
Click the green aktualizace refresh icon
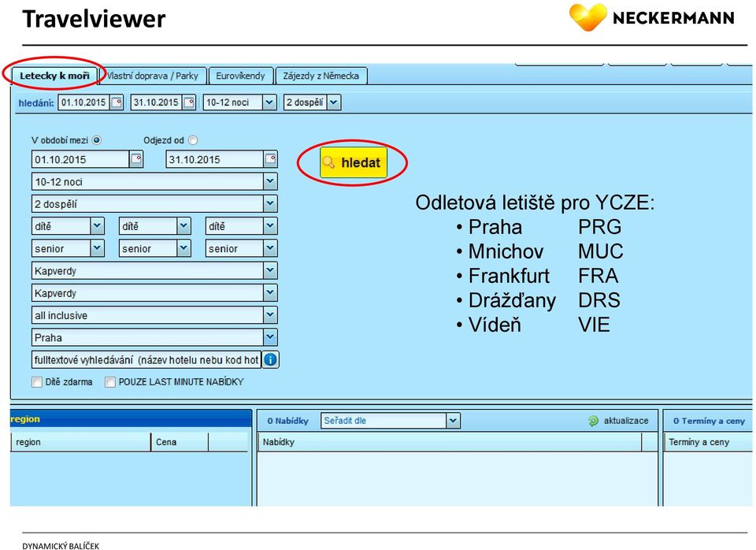tap(593, 421)
